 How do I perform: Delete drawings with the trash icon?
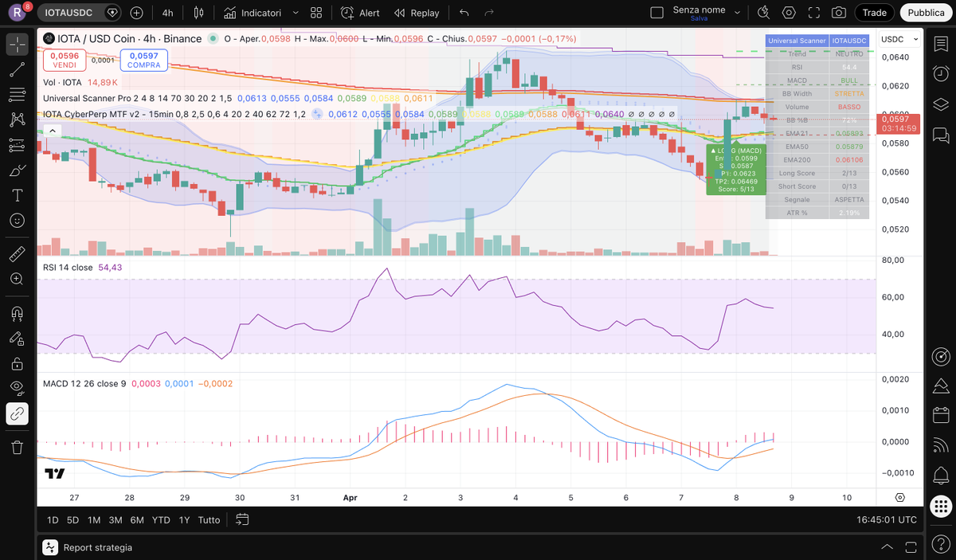[17, 447]
